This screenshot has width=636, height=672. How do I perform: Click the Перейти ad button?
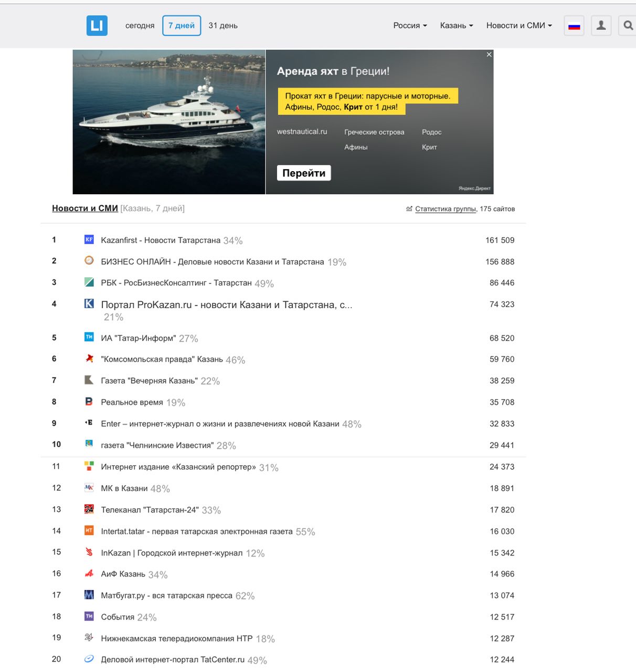304,173
